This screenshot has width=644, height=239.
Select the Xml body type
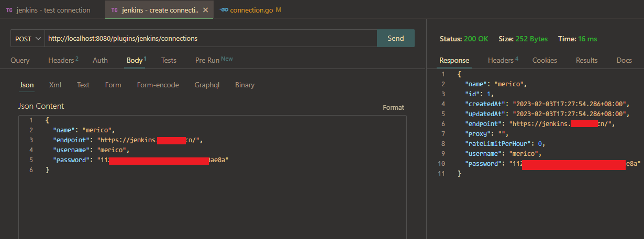tap(55, 85)
